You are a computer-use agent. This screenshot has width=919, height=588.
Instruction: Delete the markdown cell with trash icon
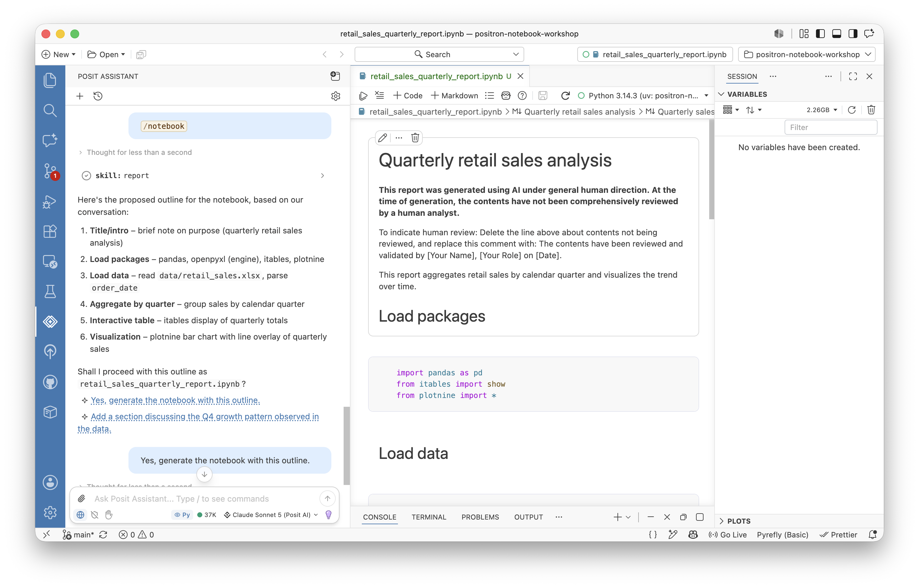pos(415,138)
